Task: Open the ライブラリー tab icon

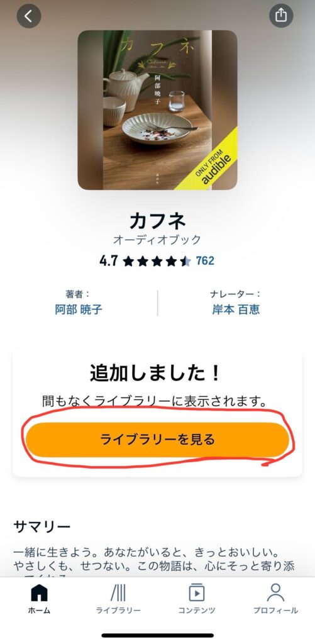Action: pyautogui.click(x=118, y=592)
